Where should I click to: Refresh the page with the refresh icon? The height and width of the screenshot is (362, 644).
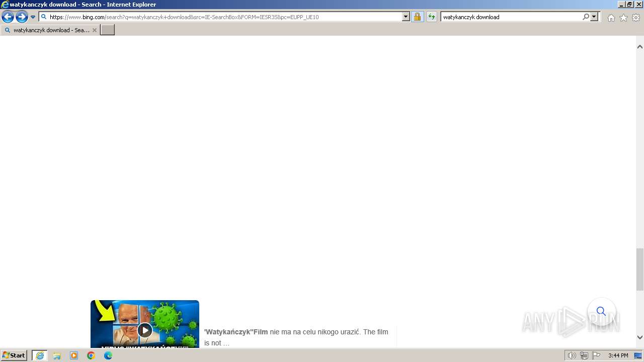pyautogui.click(x=432, y=17)
